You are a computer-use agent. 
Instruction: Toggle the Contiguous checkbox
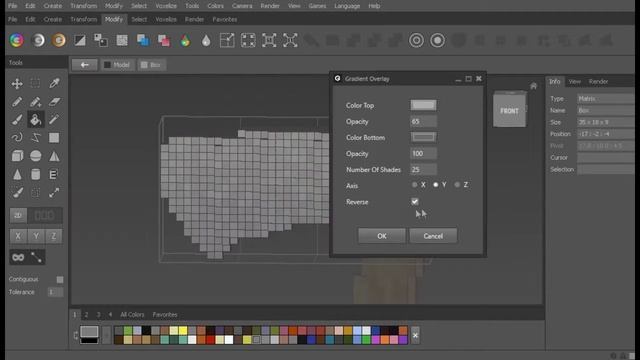(60, 280)
